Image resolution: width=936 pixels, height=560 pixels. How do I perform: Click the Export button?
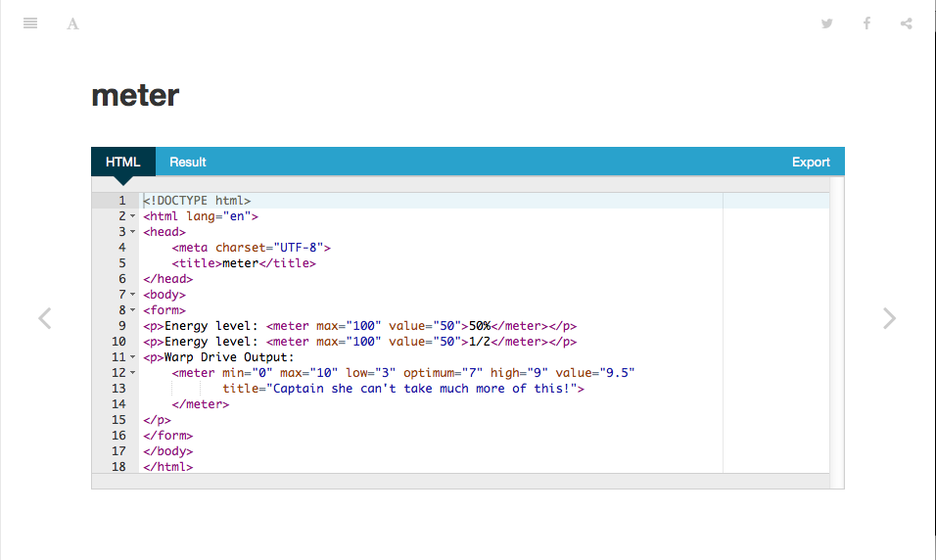click(x=811, y=162)
